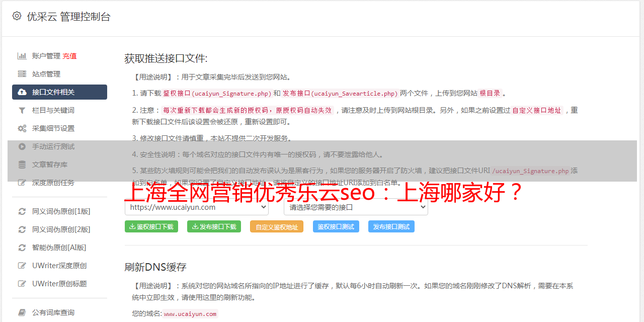The image size is (644, 322).
Task: Click the 发布接口(ucaiyun_Savearticle.php) code text
Action: pyautogui.click(x=340, y=93)
